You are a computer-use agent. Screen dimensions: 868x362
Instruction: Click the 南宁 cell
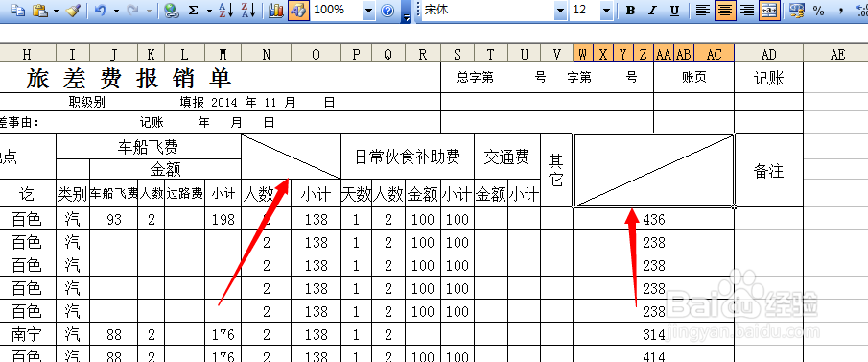coord(27,334)
